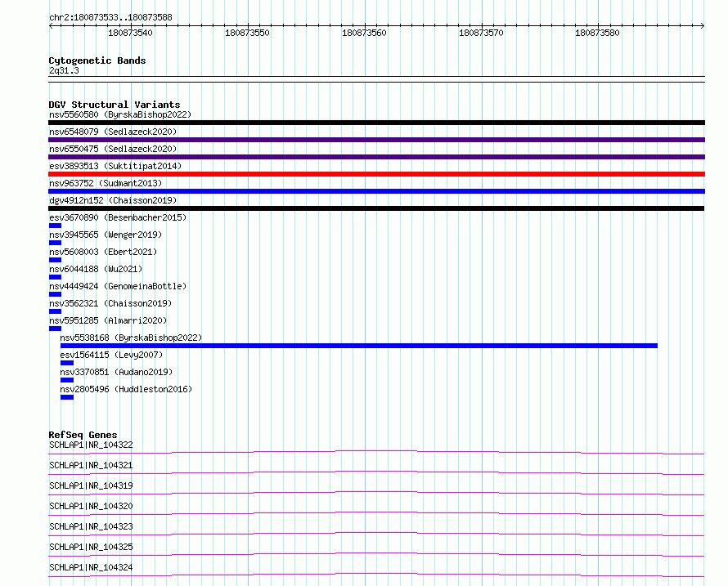Image resolution: width=728 pixels, height=586 pixels.
Task: Click the long blue bar for nsv5538168
Action: coord(359,346)
